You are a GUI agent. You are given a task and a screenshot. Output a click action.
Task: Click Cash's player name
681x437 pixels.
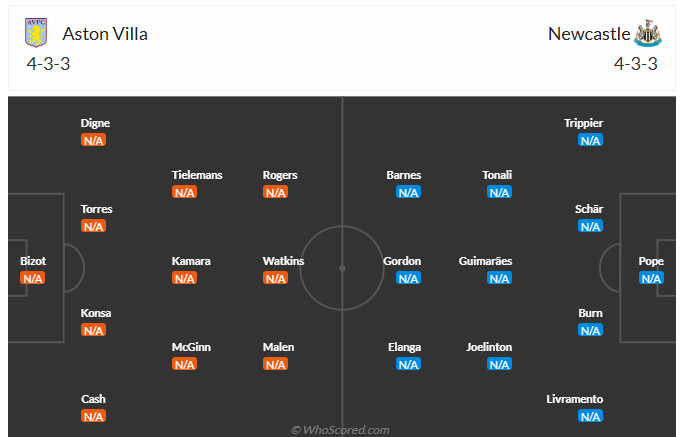tap(93, 399)
